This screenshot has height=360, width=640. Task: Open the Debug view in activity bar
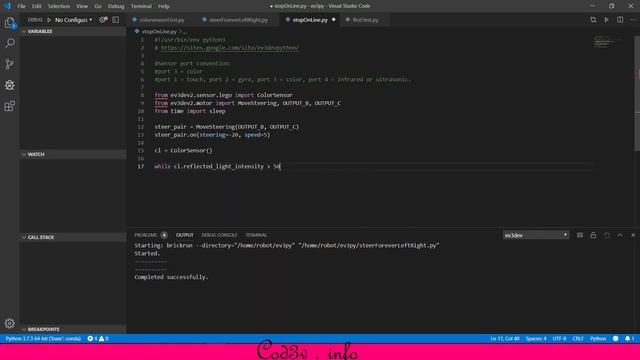click(x=9, y=85)
